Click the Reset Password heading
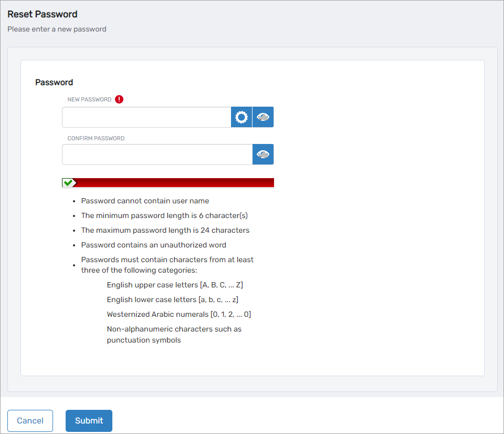The height and width of the screenshot is (434, 504). point(42,14)
